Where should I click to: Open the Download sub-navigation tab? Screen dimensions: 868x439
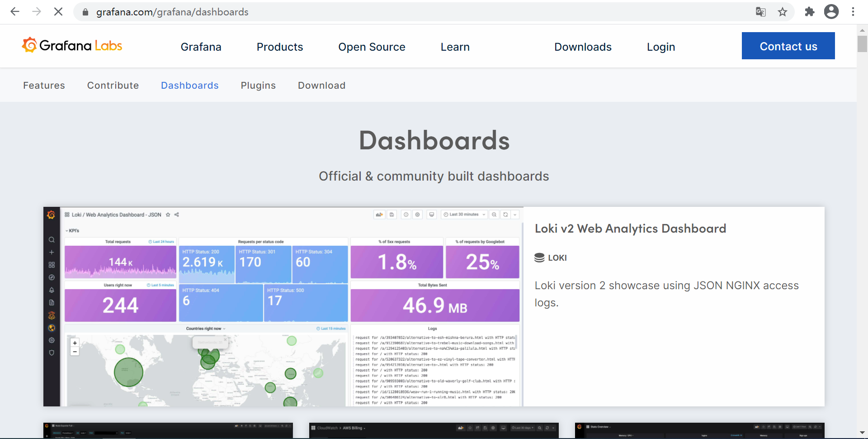[321, 85]
